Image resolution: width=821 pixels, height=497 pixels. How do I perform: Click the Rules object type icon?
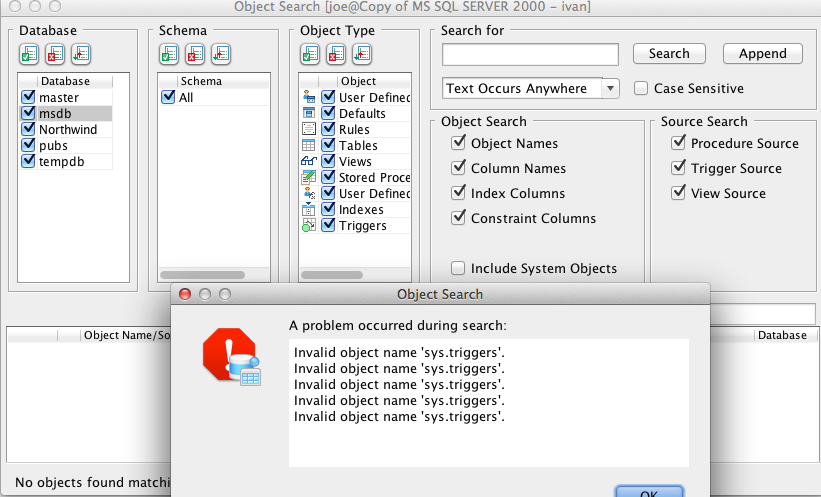tap(309, 129)
